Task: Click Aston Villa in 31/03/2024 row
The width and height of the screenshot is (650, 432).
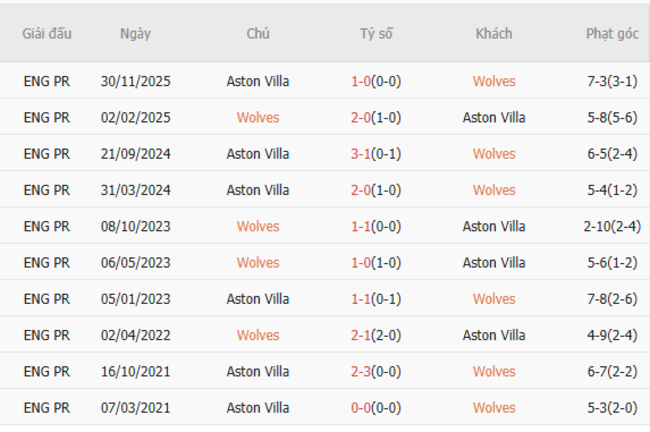Action: [x=258, y=190]
